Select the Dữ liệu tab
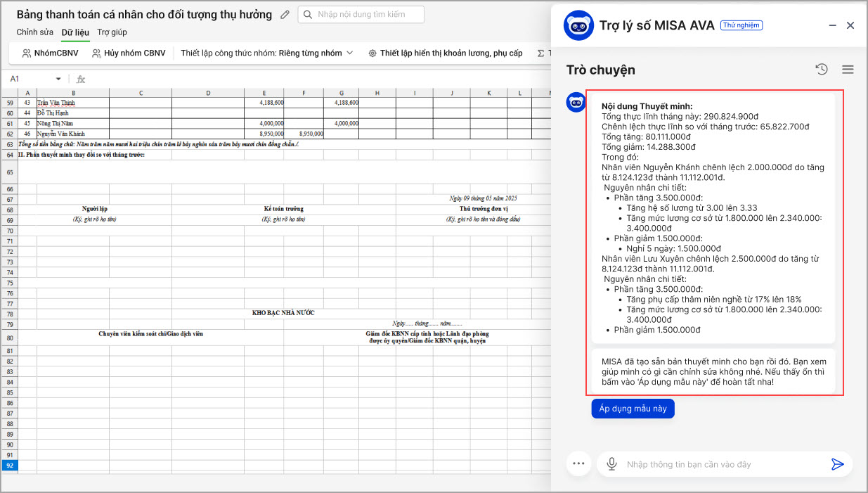 point(75,32)
